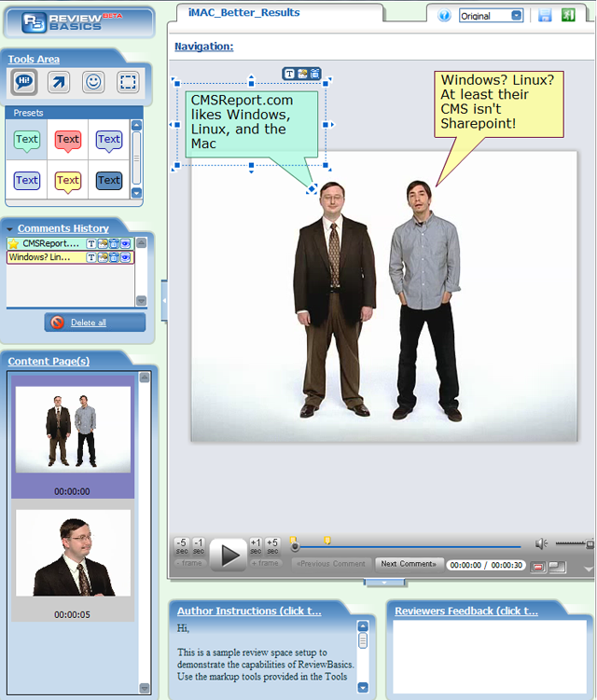Delete the CMSReport comment via its trash icon

click(x=114, y=243)
